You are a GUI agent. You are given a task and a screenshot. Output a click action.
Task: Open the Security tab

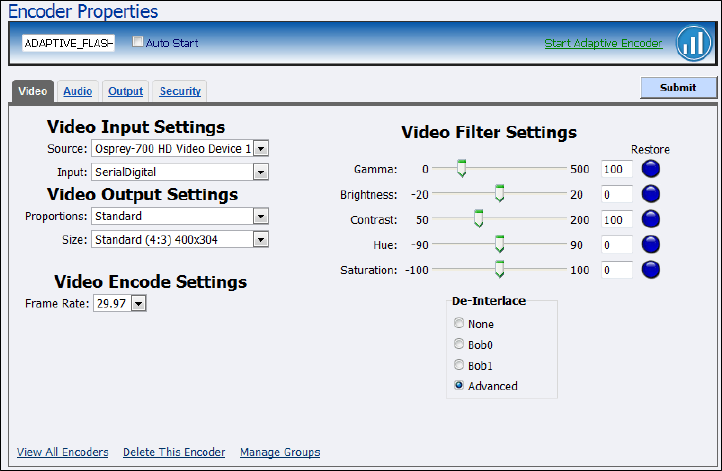180,91
